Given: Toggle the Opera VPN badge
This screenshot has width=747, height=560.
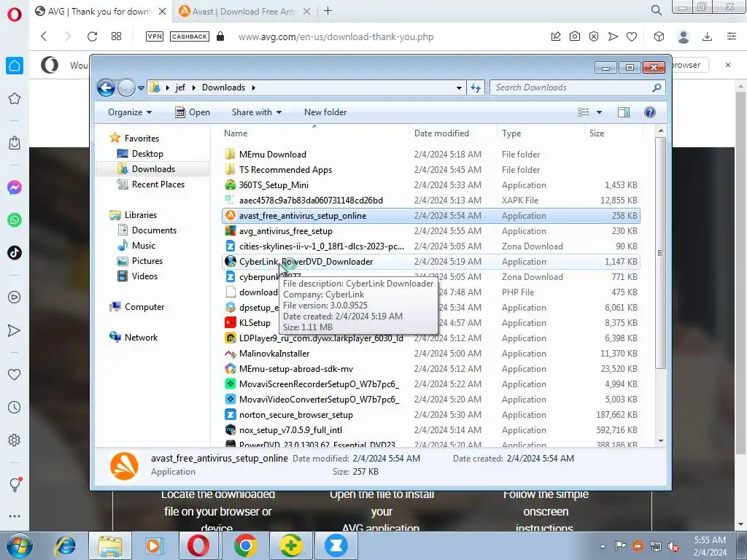Looking at the screenshot, I should (155, 36).
